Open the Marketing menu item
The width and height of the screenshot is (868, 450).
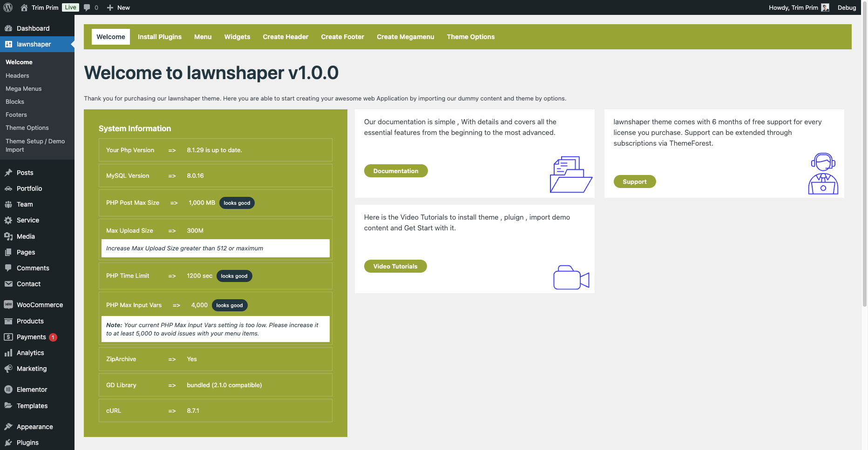(32, 369)
